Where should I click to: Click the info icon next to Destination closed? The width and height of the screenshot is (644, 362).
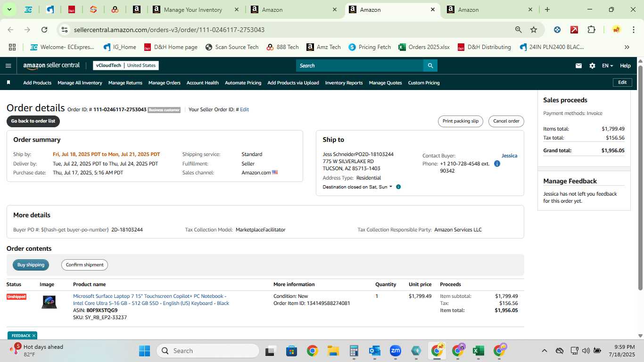[398, 187]
